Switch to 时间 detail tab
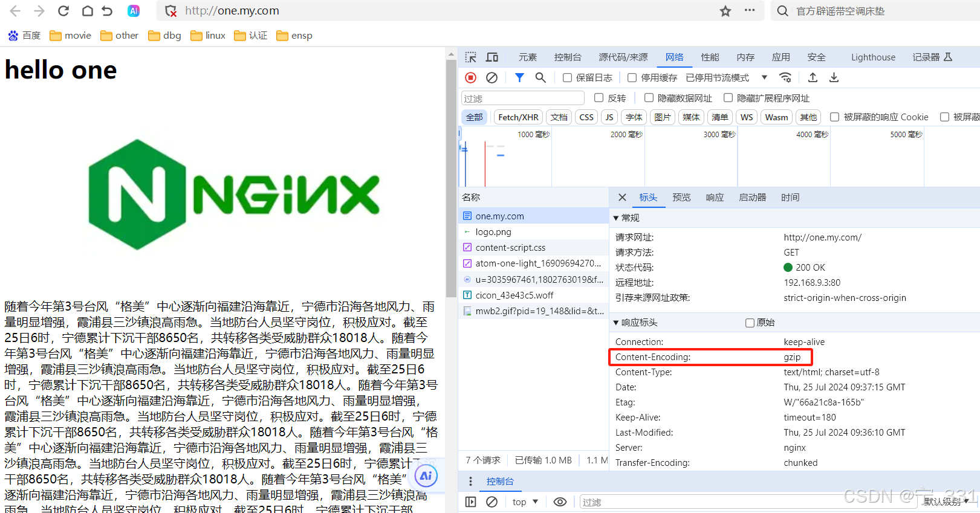 click(x=790, y=198)
